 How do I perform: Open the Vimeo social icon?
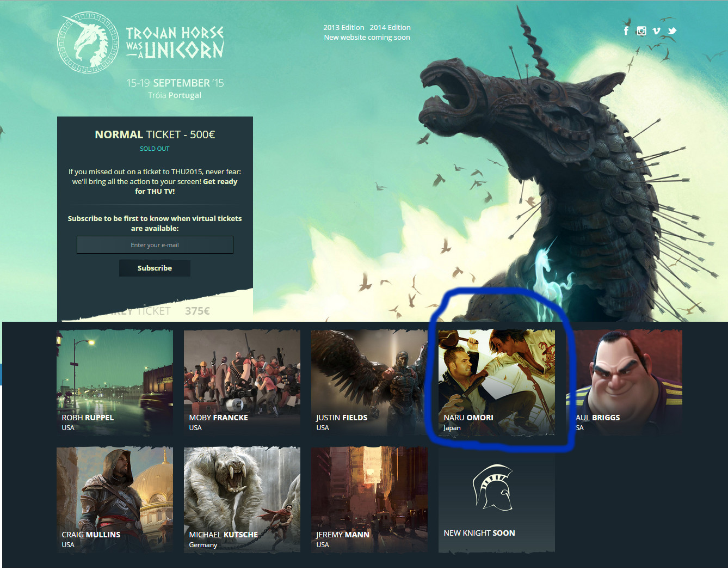(x=657, y=31)
